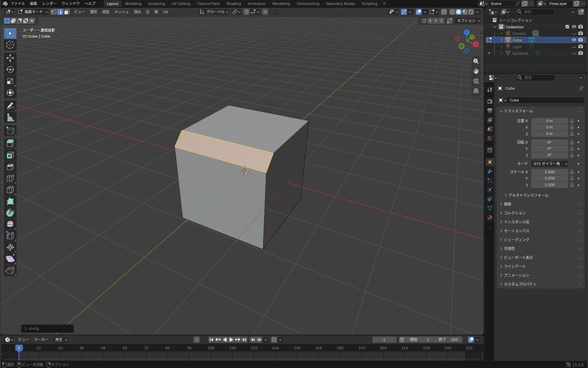Open the File menu
588x368 pixels.
pos(18,3)
